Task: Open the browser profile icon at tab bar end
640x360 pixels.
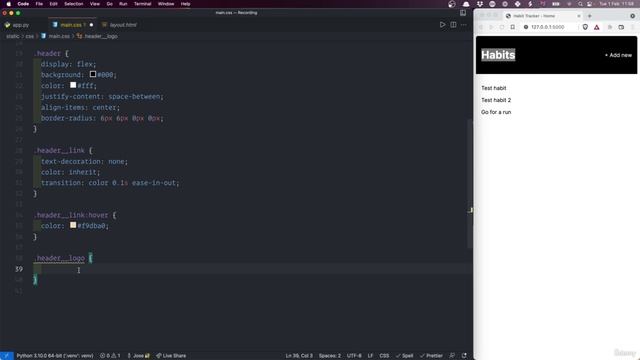Action: point(632,16)
